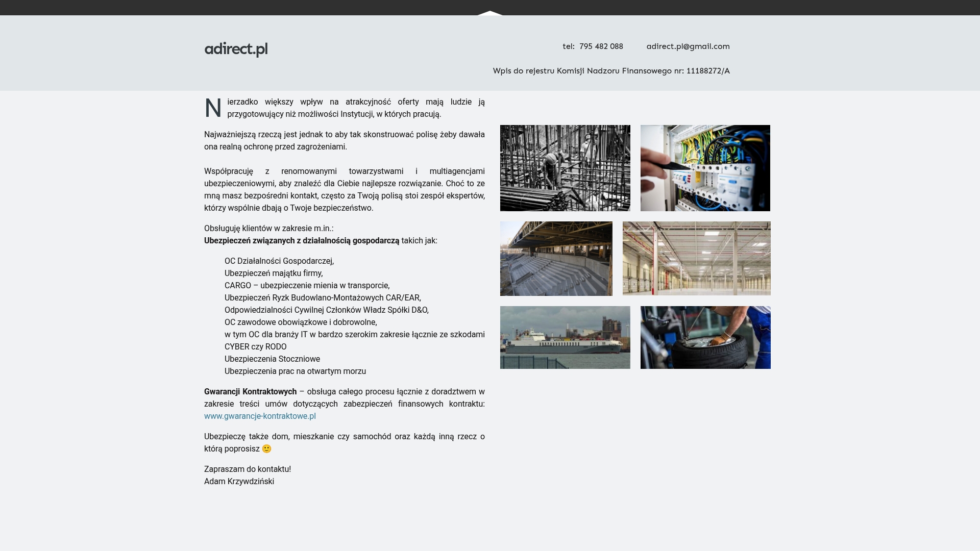Click the 'OC Działalności Gospodarczej' list item
This screenshot has width=980, height=551.
pyautogui.click(x=279, y=261)
